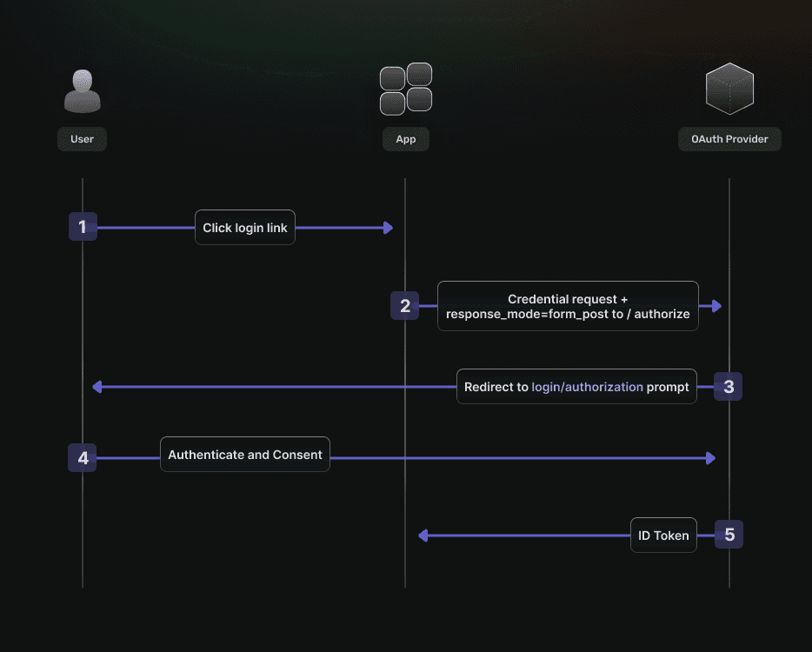The height and width of the screenshot is (652, 812).
Task: Select step number 1 badge
Action: coord(83,226)
